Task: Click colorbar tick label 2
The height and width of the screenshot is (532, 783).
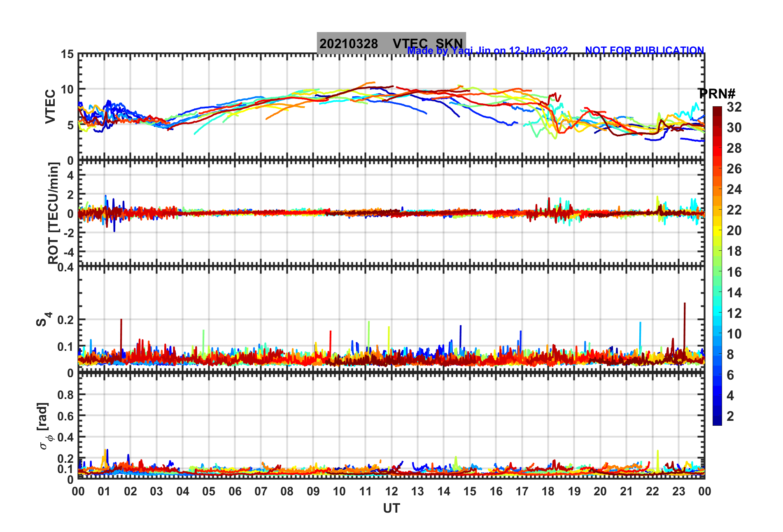Action: pyautogui.click(x=730, y=416)
